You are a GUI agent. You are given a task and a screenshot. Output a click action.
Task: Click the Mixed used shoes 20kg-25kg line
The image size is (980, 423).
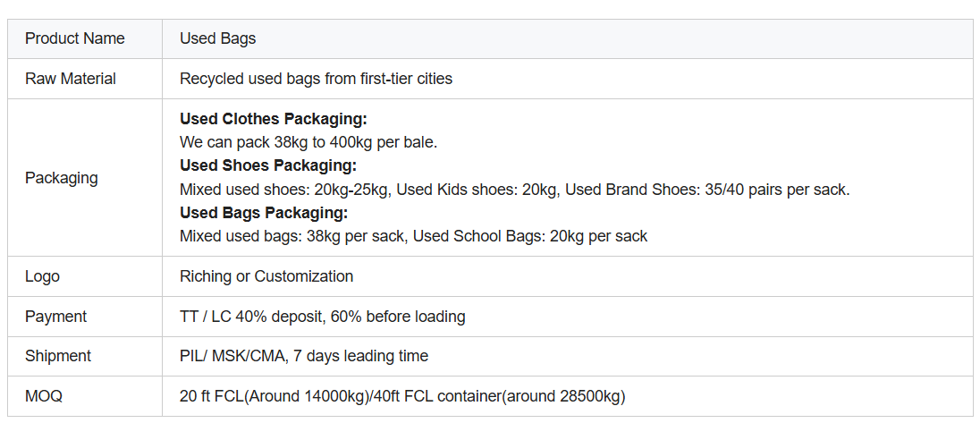[x=514, y=190]
